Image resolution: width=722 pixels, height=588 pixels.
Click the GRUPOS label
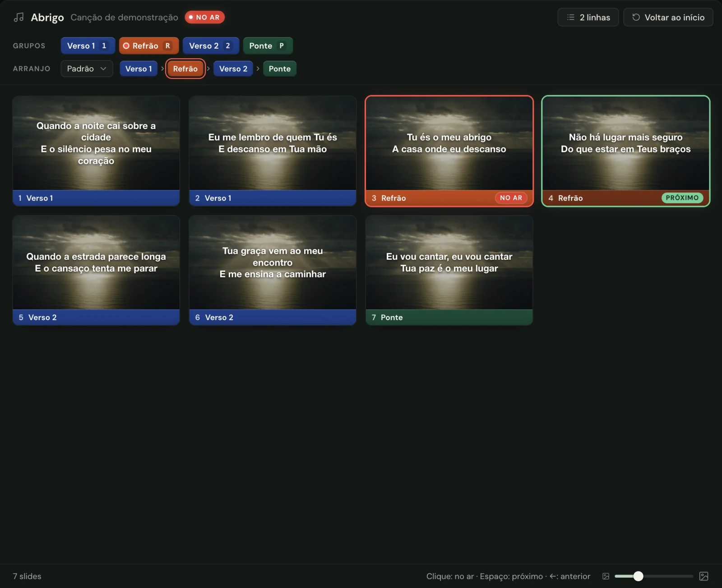[29, 46]
